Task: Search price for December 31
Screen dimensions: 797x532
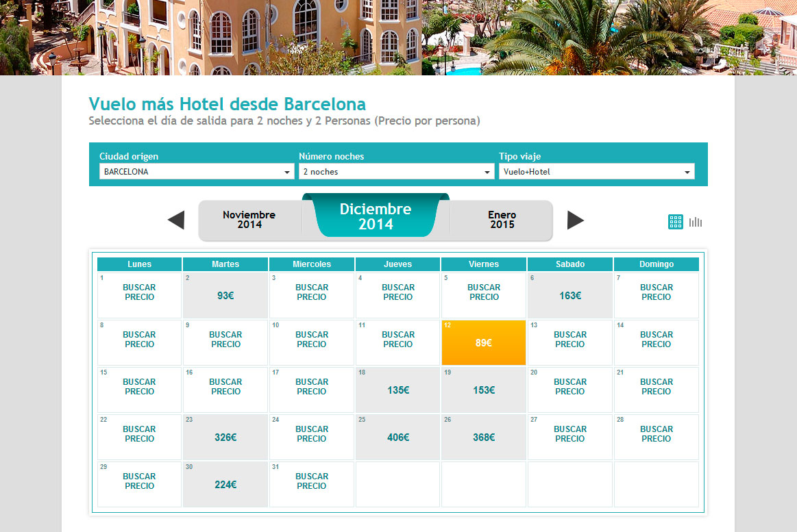Action: click(312, 481)
